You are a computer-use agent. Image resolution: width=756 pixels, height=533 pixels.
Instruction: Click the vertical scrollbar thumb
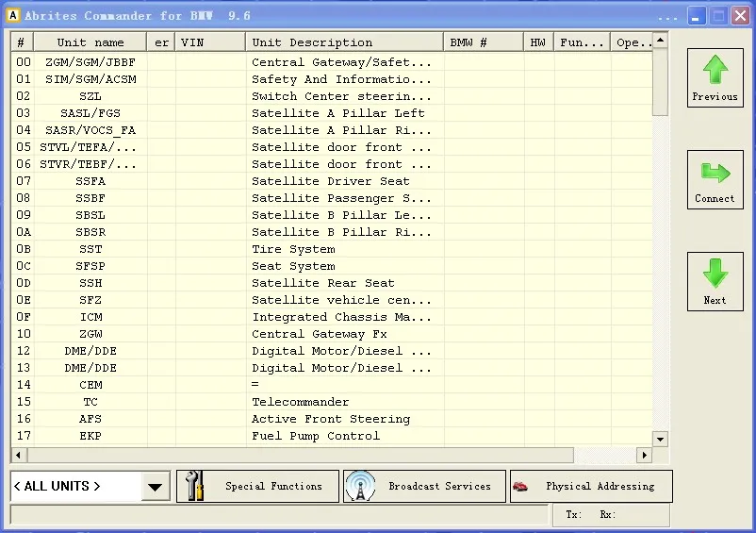pos(661,81)
